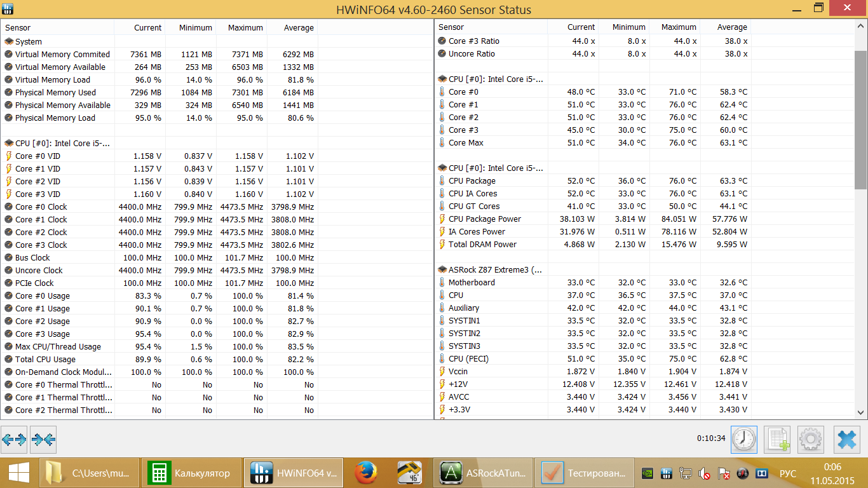Screen dimensions: 868x488
Task: Click the thermometer icon beside Motherboard
Action: click(x=442, y=283)
